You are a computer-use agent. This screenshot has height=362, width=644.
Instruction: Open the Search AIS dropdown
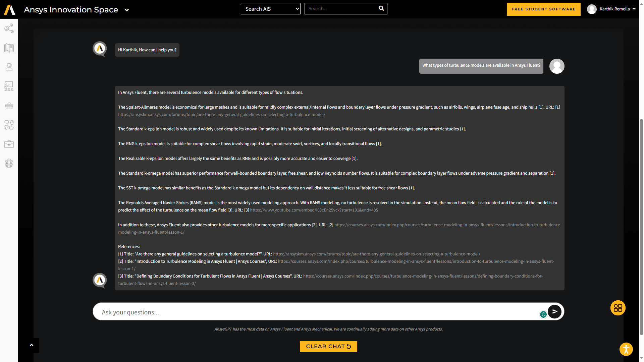(271, 9)
